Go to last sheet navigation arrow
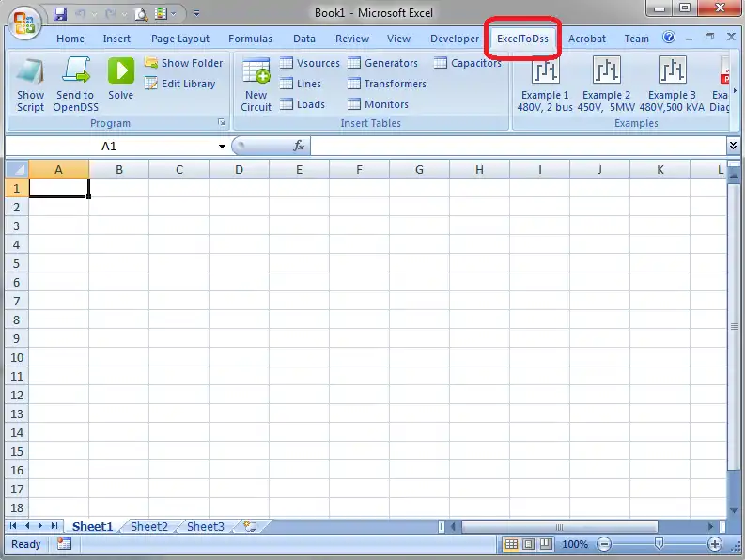 (54, 526)
